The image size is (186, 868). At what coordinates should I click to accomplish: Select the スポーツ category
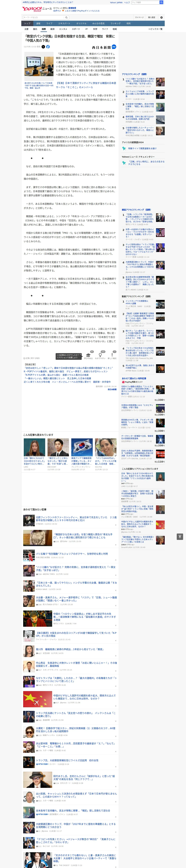(76, 29)
